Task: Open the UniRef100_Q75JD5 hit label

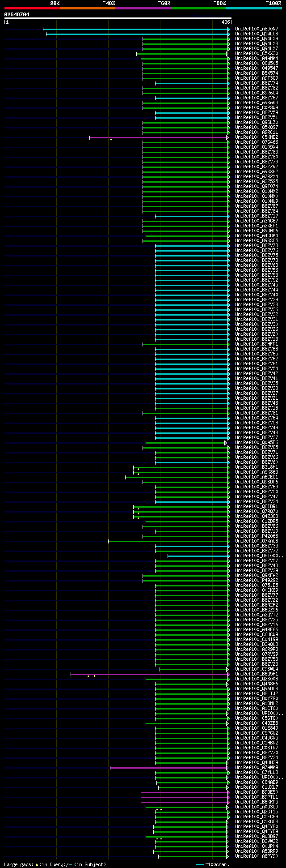Action: [x=257, y=586]
